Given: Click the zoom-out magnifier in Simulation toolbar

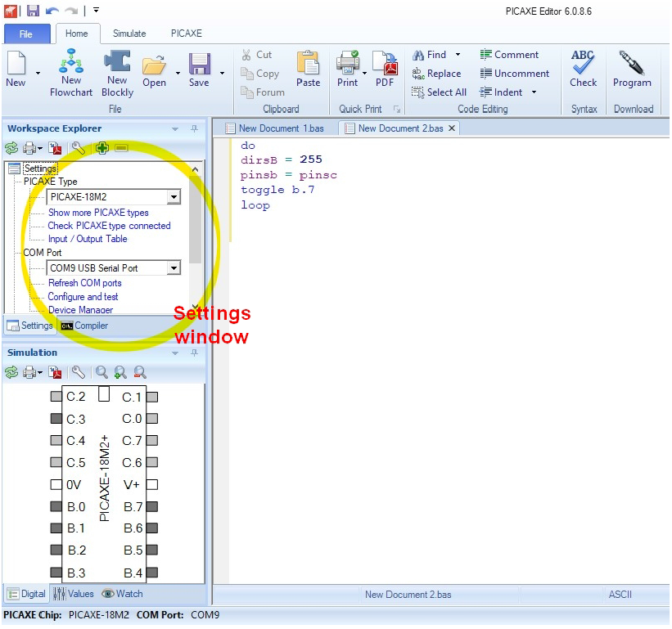Looking at the screenshot, I should [x=140, y=372].
